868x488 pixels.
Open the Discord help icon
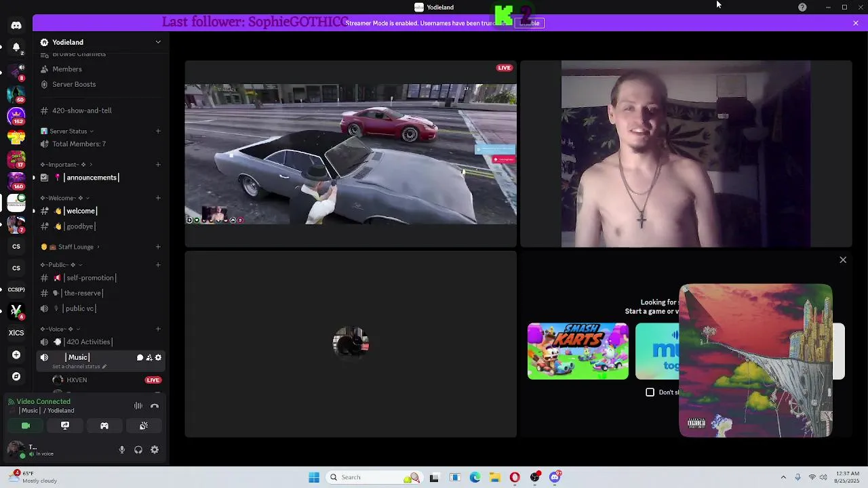[802, 7]
